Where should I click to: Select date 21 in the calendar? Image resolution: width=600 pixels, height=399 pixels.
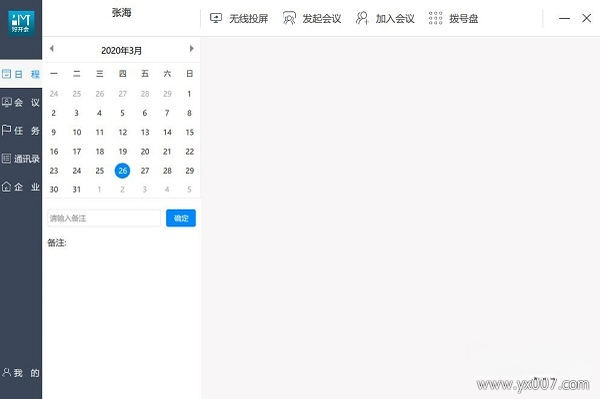(167, 151)
